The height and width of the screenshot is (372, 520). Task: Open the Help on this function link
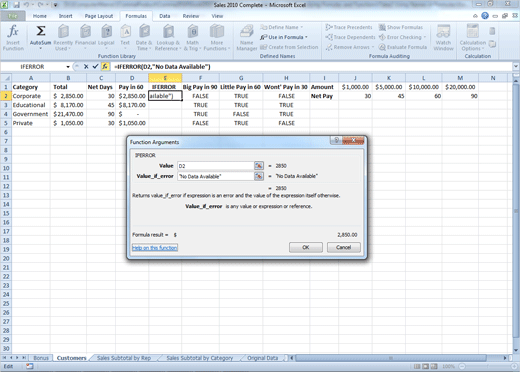point(155,248)
